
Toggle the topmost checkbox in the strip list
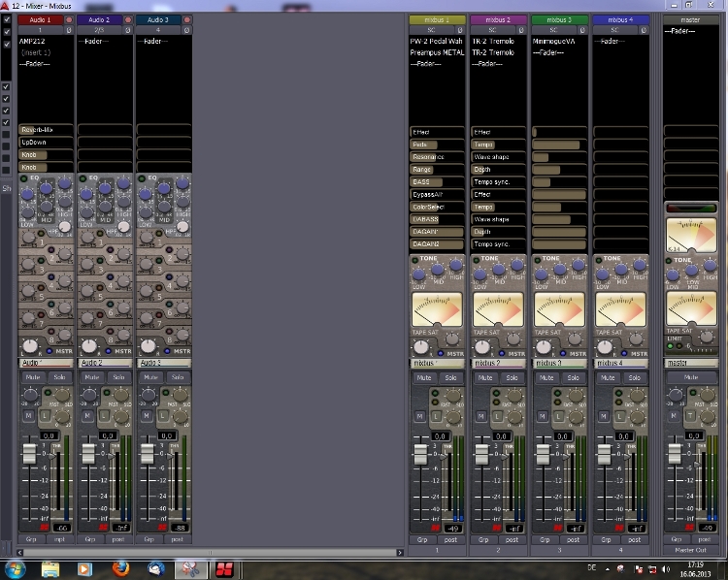click(7, 17)
